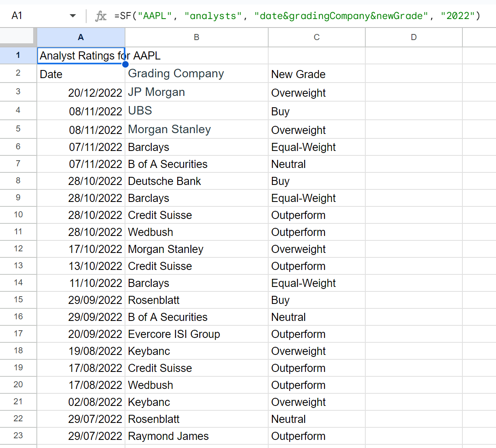496x448 pixels.
Task: Select row 10 header
Action: point(18,214)
